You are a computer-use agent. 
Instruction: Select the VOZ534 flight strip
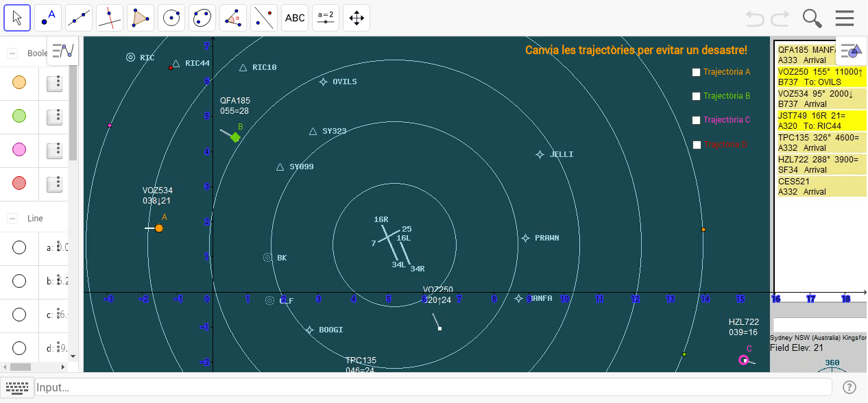(821, 99)
